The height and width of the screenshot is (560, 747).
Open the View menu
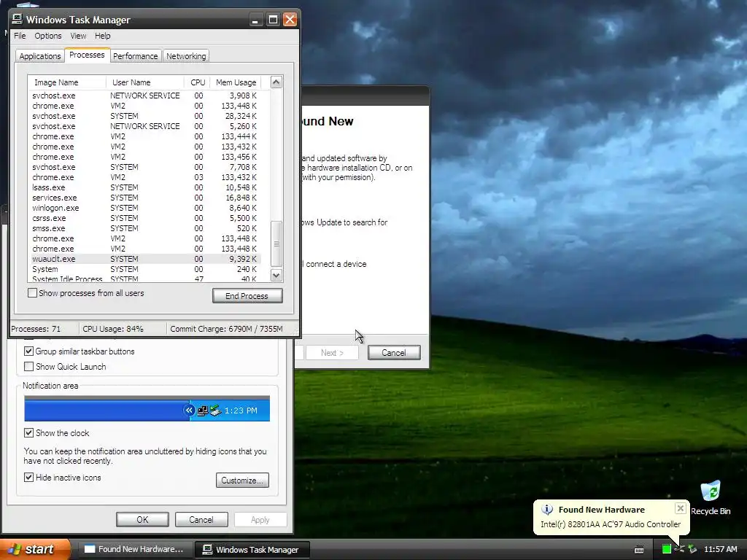tap(78, 36)
